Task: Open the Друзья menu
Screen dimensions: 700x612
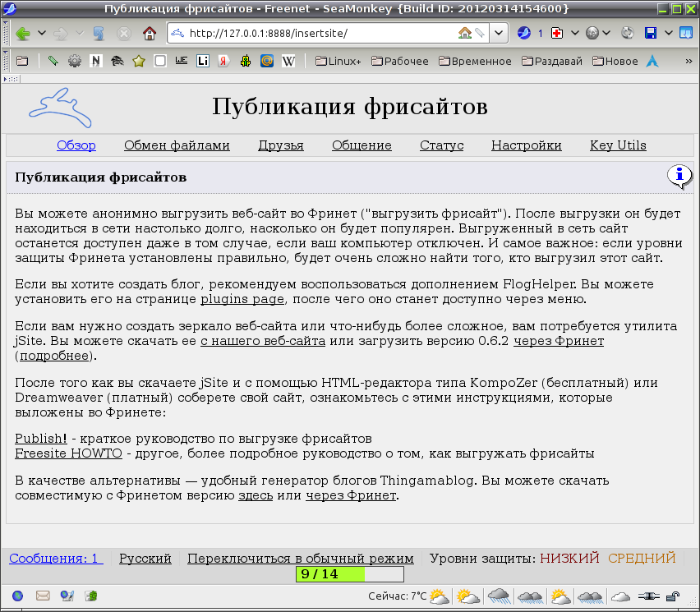Action: 281,145
